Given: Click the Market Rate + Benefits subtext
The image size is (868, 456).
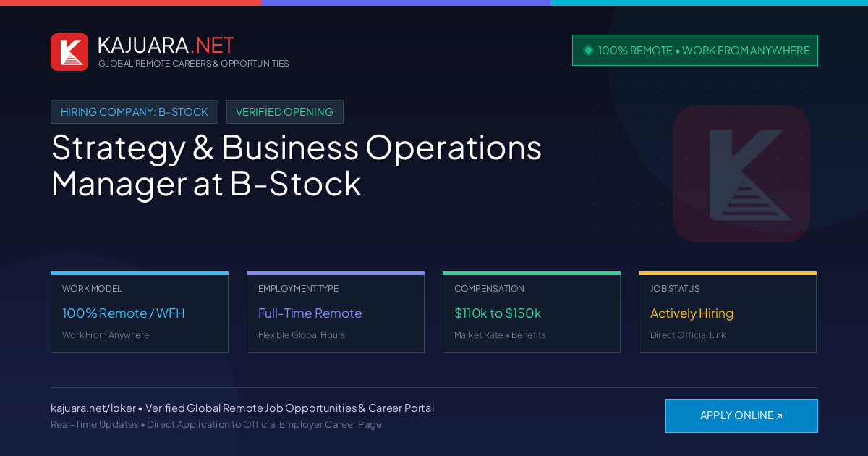Looking at the screenshot, I should [500, 335].
